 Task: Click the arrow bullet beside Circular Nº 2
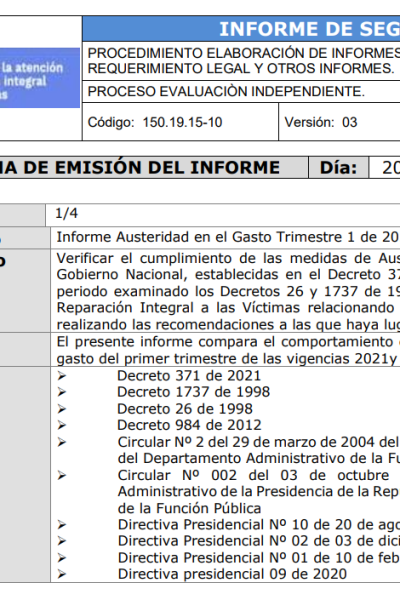click(62, 442)
